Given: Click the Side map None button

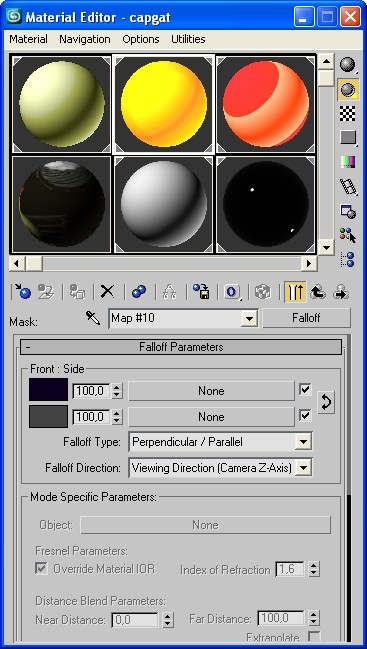Looking at the screenshot, I should pos(211,417).
